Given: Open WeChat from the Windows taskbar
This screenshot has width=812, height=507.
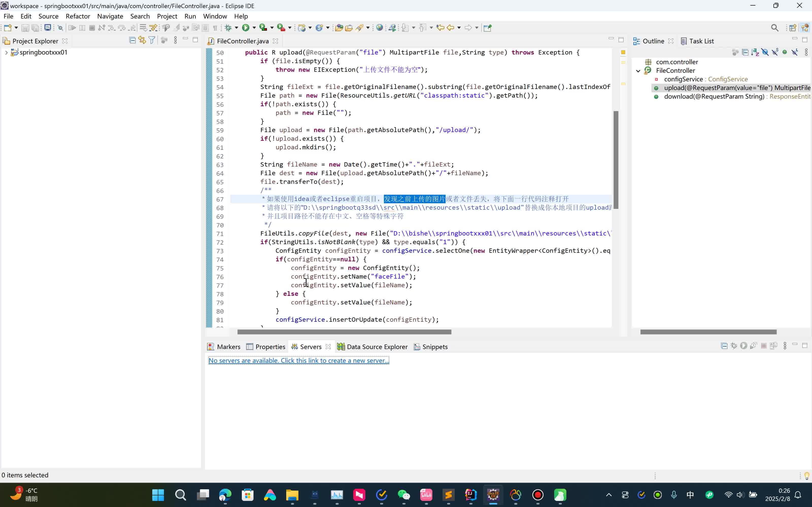Looking at the screenshot, I should [x=404, y=495].
